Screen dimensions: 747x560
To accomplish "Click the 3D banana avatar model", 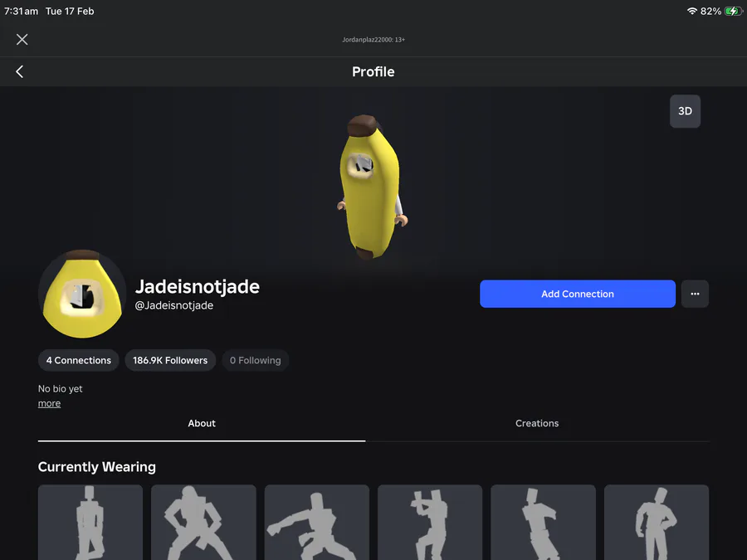I will coord(372,187).
